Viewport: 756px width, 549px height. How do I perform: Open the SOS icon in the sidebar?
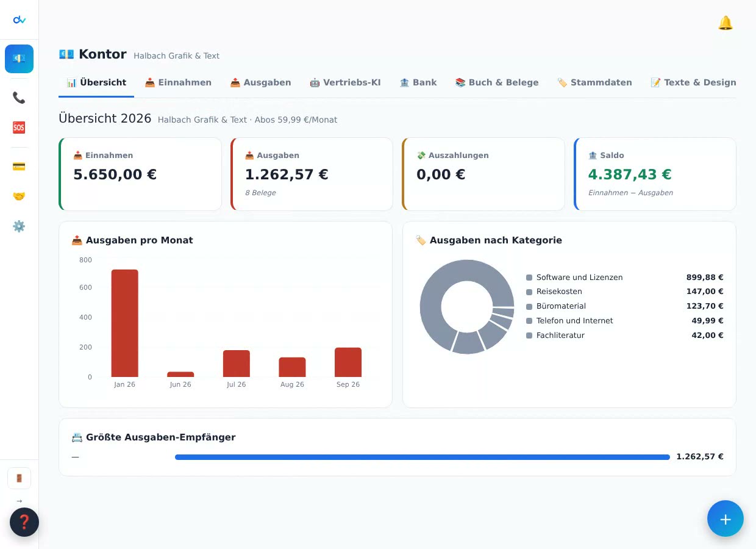tap(19, 127)
